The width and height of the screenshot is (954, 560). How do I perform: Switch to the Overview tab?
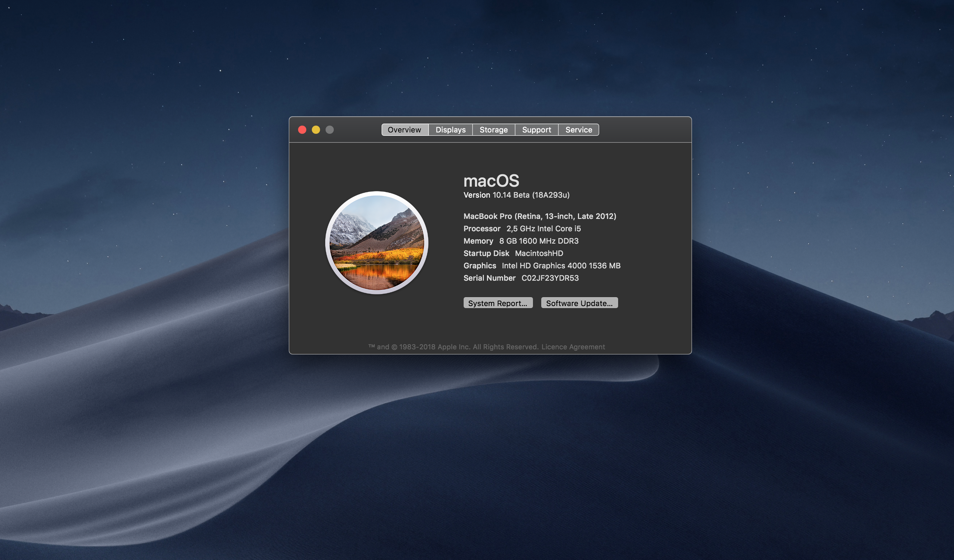coord(405,130)
